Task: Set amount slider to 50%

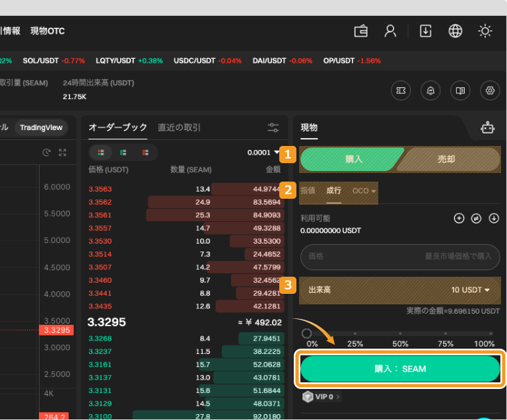Action: click(x=400, y=333)
